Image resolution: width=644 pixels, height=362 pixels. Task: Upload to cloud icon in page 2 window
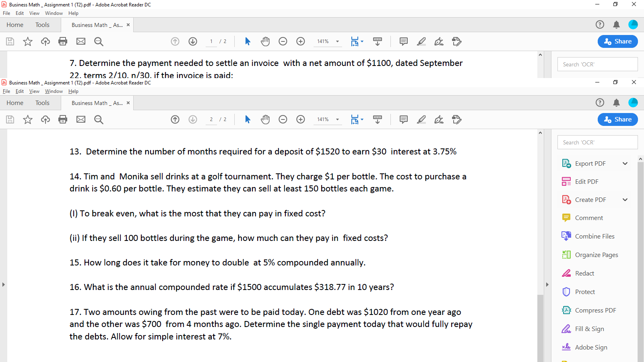45,119
